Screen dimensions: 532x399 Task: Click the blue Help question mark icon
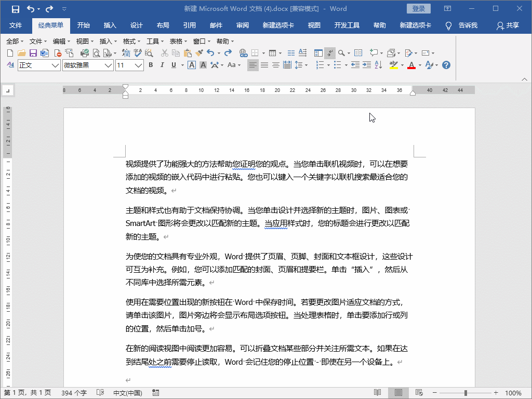(x=446, y=65)
